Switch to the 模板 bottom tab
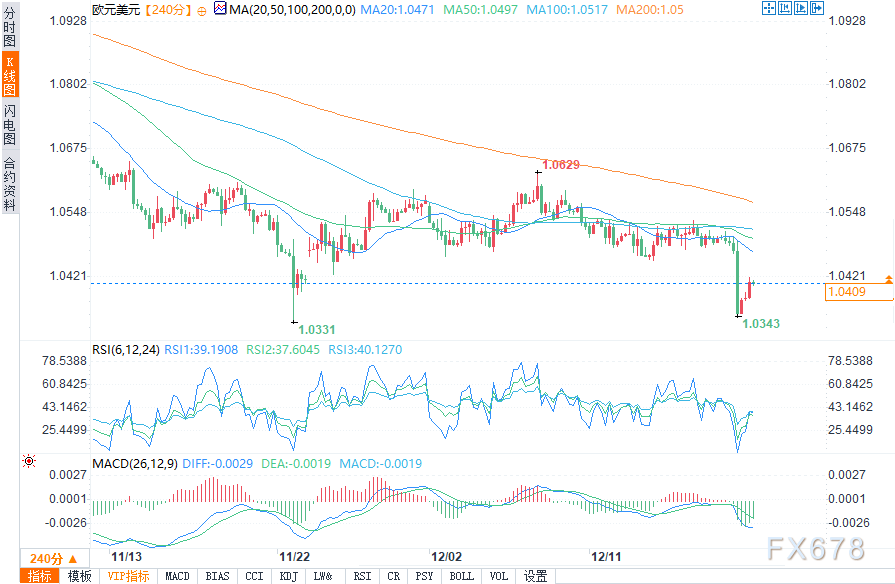 click(x=79, y=576)
